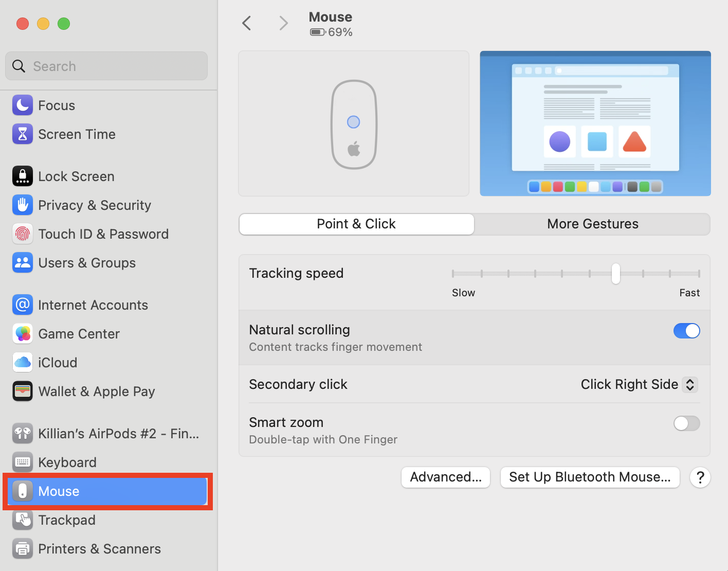Select the Point & Click tab
Image resolution: width=728 pixels, height=571 pixels.
point(356,224)
